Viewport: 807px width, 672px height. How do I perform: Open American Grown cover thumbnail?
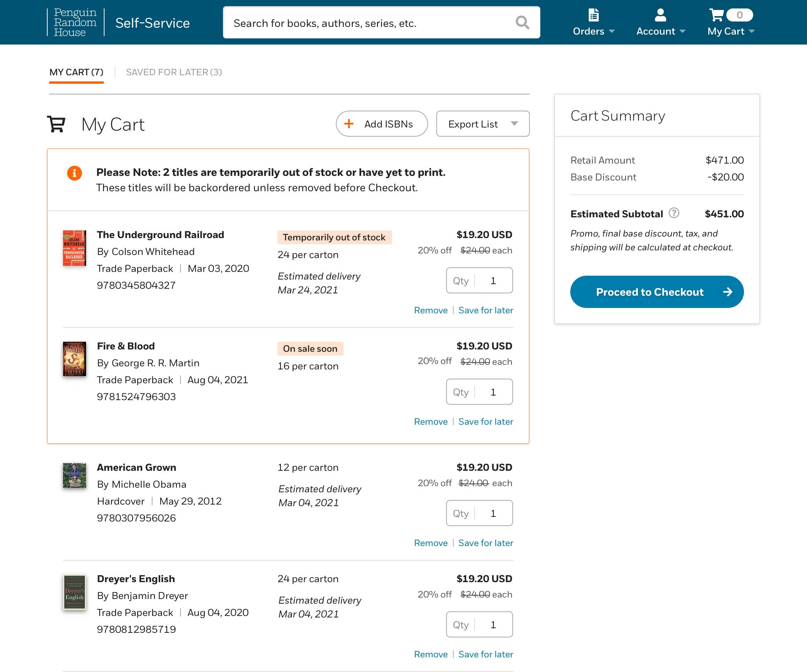pos(75,475)
